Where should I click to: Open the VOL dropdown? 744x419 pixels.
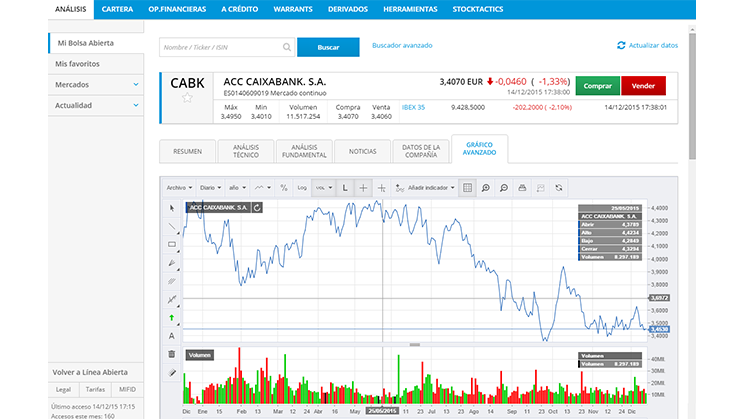(x=324, y=188)
